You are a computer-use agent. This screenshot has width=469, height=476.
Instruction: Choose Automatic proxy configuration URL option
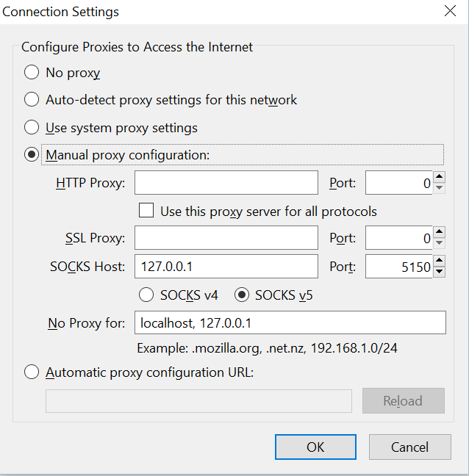[32, 372]
